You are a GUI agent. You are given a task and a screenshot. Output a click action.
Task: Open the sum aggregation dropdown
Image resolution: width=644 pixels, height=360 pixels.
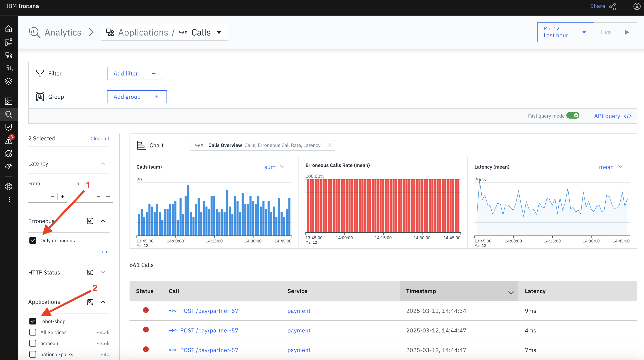pos(275,167)
